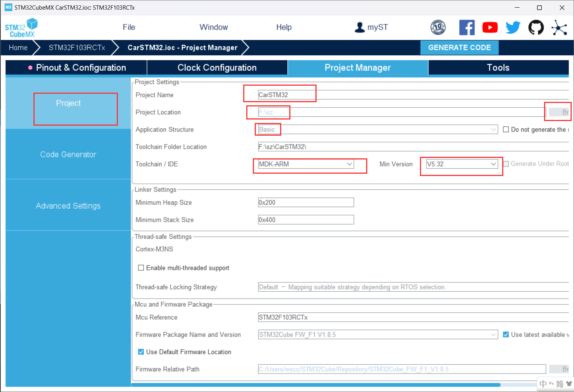Image resolution: width=574 pixels, height=392 pixels.
Task: Click the GENERATE CODE button
Action: 460,48
